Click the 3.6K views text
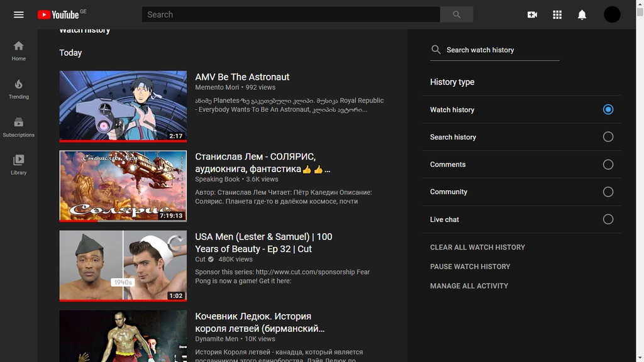The image size is (644, 362). click(262, 179)
